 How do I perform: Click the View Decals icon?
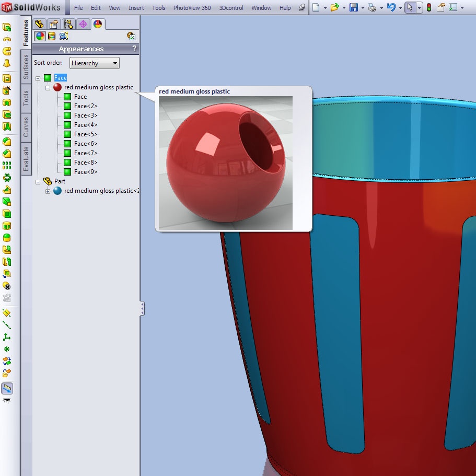(x=52, y=36)
